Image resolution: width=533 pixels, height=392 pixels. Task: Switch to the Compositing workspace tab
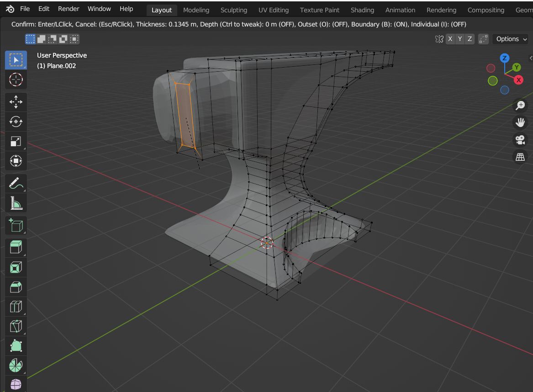pos(486,10)
